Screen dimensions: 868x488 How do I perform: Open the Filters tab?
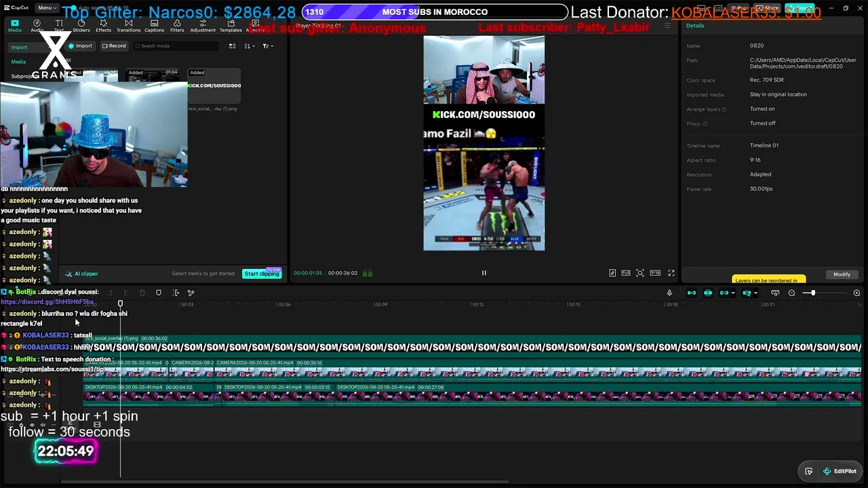click(177, 26)
